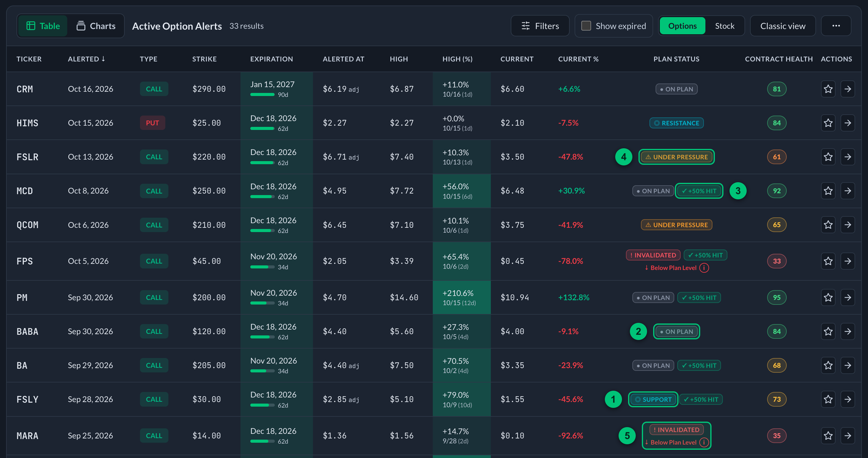Star the BABA alert
This screenshot has height=458, width=868.
click(828, 331)
